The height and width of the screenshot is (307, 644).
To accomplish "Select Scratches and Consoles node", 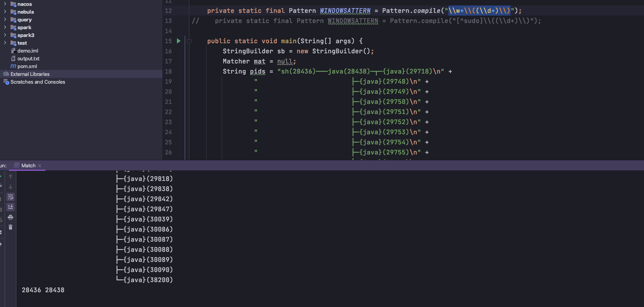I will [38, 82].
